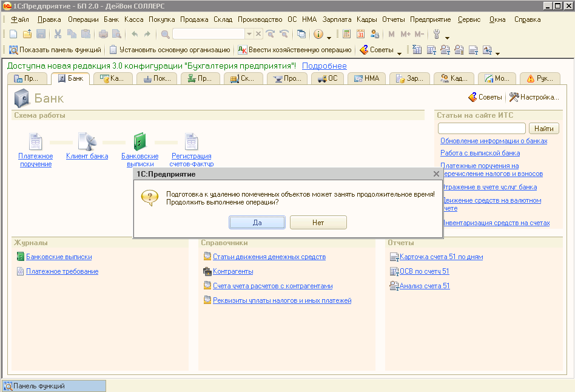Image resolution: width=575 pixels, height=392 pixels.
Task: Click the Cut scissors icon
Action: tap(58, 34)
